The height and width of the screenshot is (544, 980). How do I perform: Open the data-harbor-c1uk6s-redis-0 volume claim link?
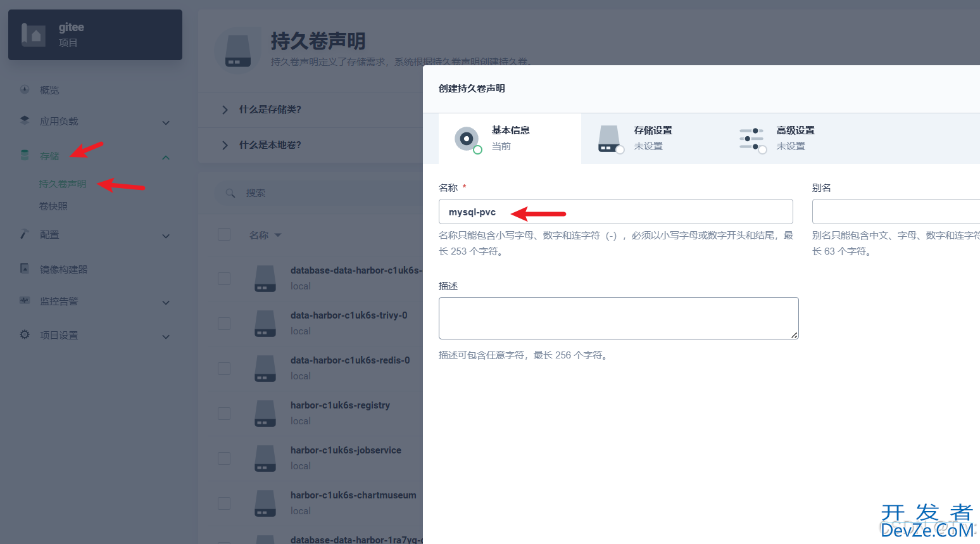point(350,360)
